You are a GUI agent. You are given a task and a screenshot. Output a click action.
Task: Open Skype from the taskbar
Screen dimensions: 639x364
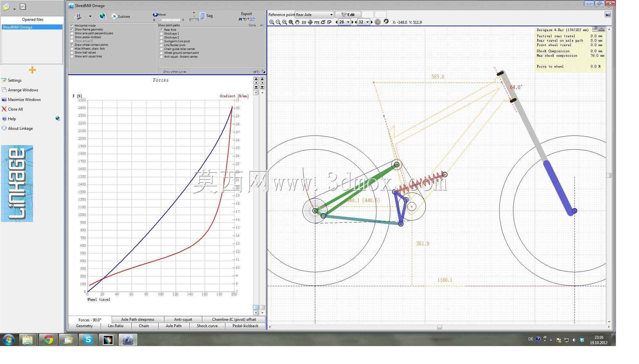pyautogui.click(x=88, y=340)
